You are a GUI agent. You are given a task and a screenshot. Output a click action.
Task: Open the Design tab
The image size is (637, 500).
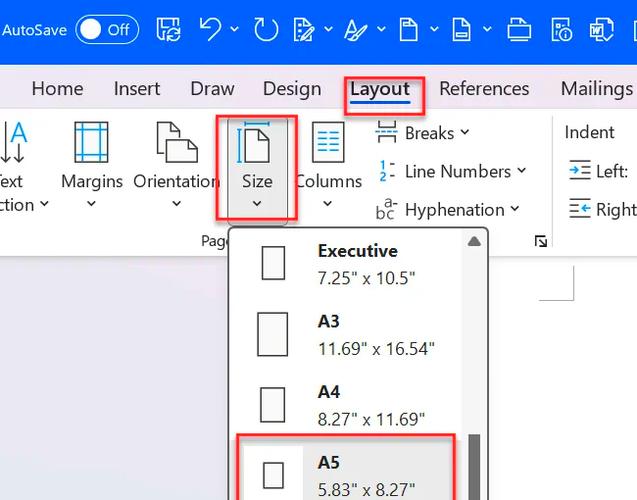pos(292,89)
